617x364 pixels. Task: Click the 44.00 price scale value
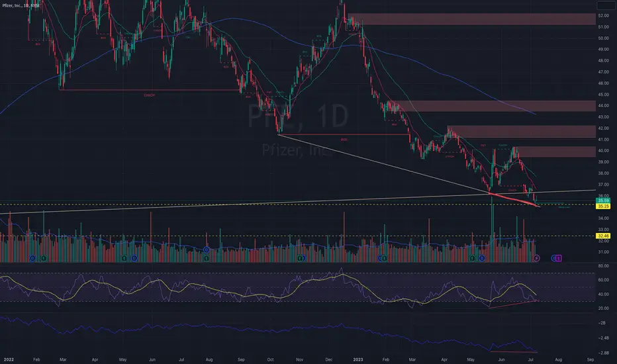(x=603, y=105)
